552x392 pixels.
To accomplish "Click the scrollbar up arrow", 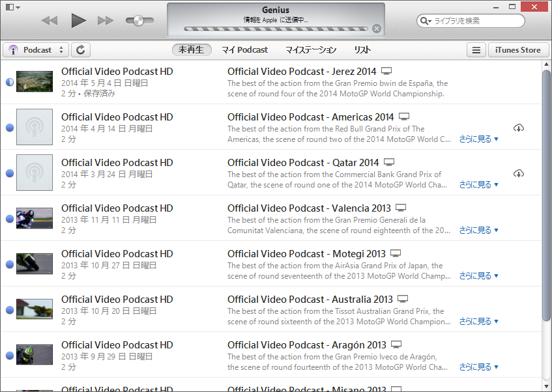I will tap(546, 64).
